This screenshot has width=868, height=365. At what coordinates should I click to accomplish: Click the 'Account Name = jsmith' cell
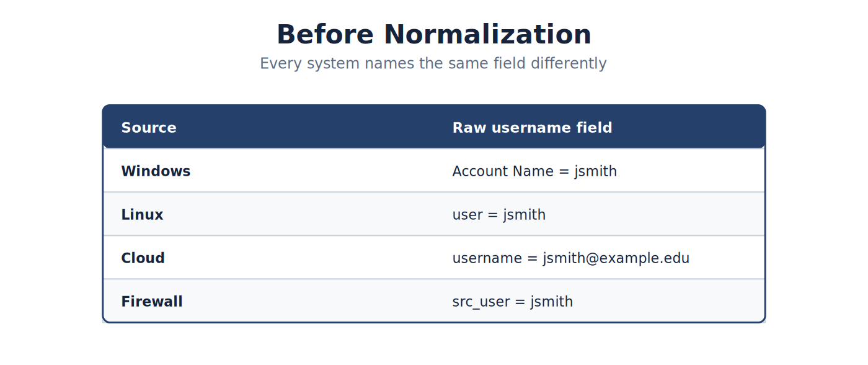pos(535,171)
